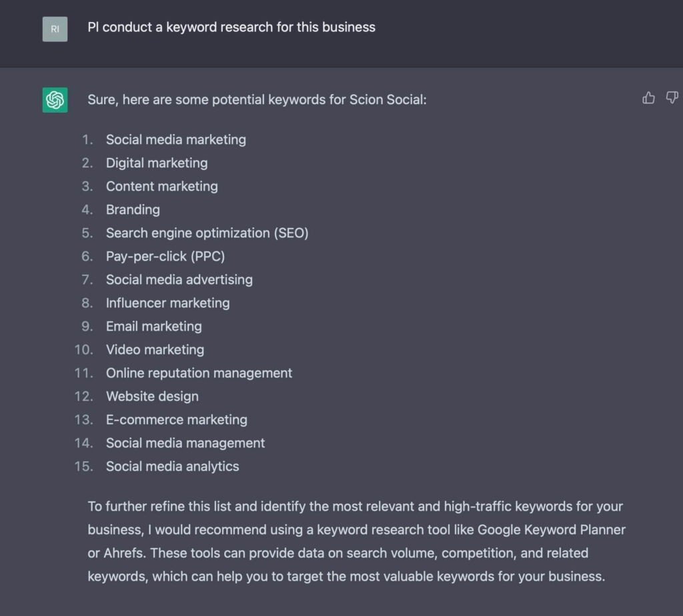
Task: Click the list item 'Influencer marketing'
Action: (167, 303)
